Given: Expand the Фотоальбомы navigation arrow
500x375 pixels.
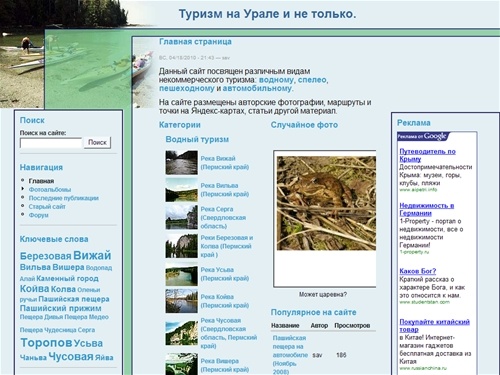Looking at the screenshot, I should point(23,189).
